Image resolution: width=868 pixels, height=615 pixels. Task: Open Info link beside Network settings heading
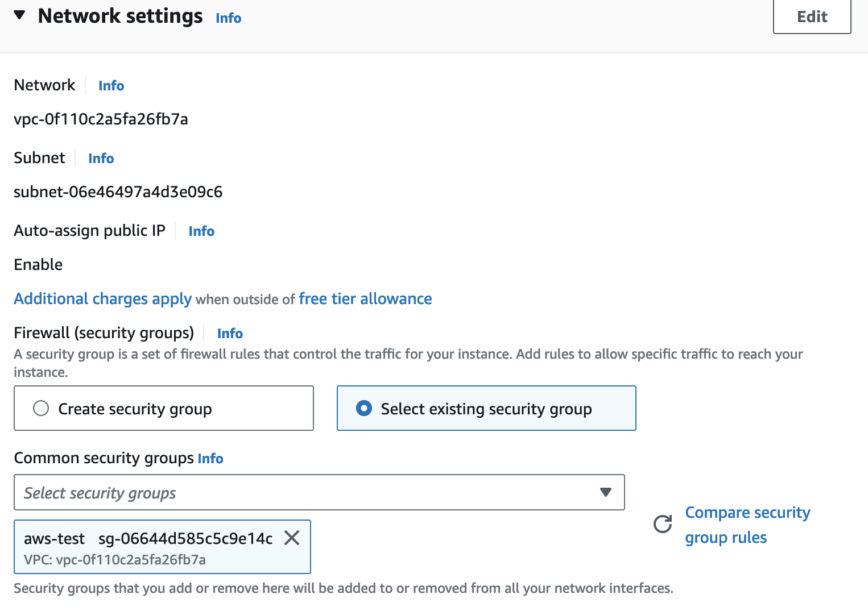(228, 18)
